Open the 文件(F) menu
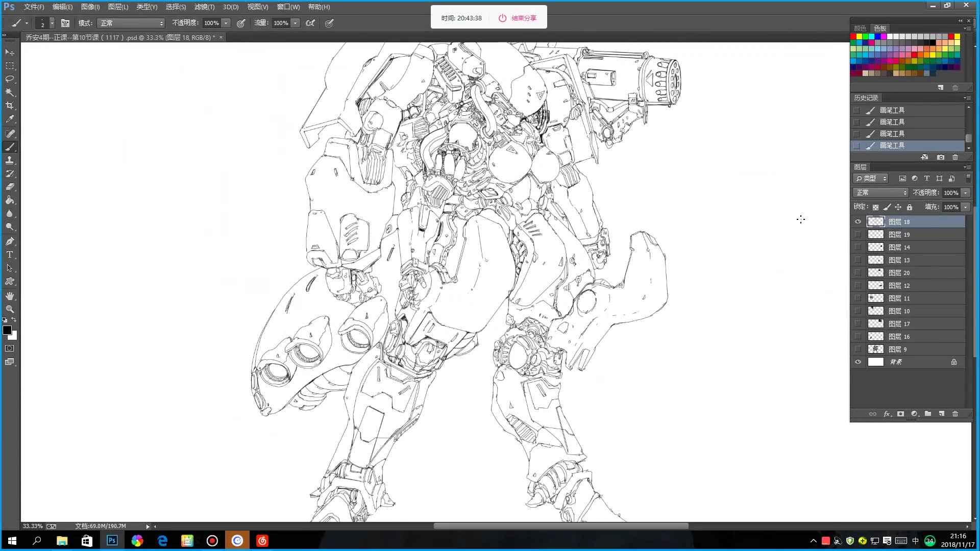Image resolution: width=980 pixels, height=551 pixels. 34,7
